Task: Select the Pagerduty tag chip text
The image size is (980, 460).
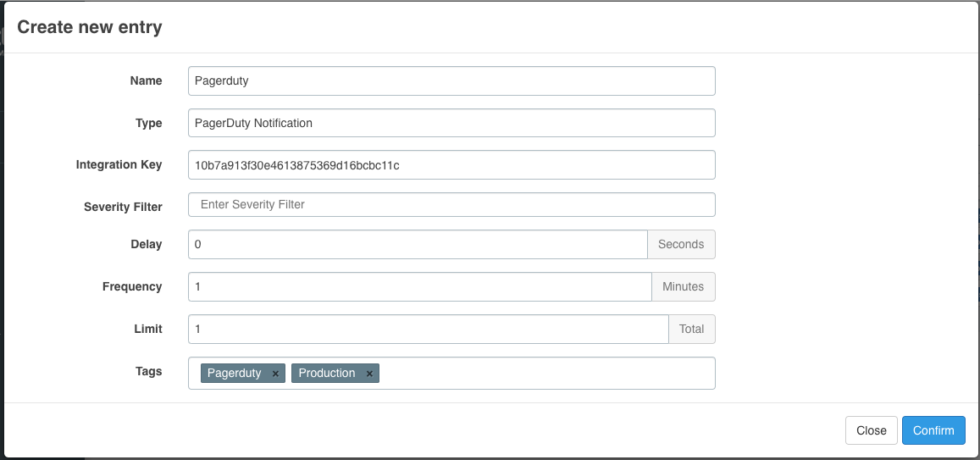Action: tap(235, 374)
